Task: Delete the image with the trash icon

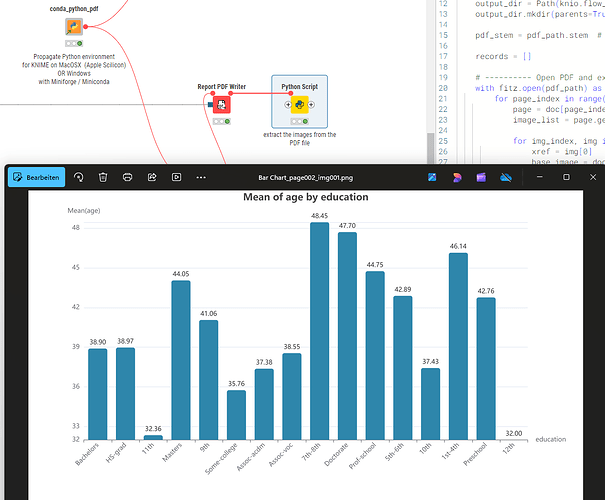Action: click(103, 177)
